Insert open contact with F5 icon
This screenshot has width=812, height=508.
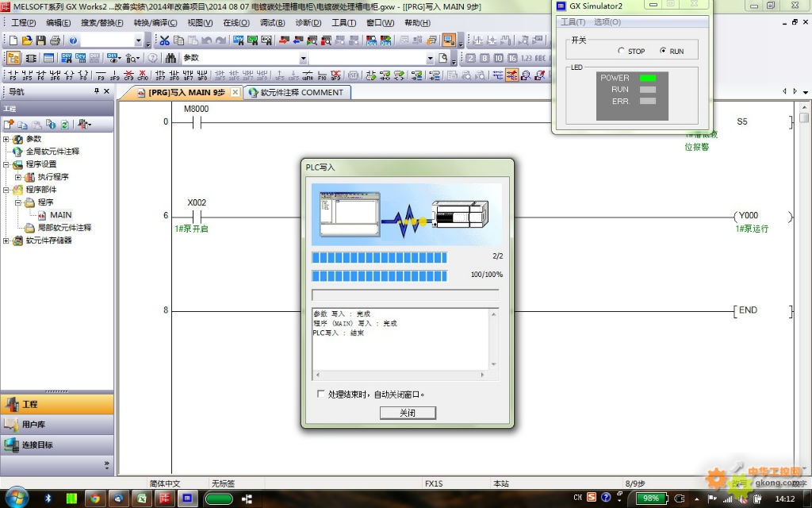[13, 75]
